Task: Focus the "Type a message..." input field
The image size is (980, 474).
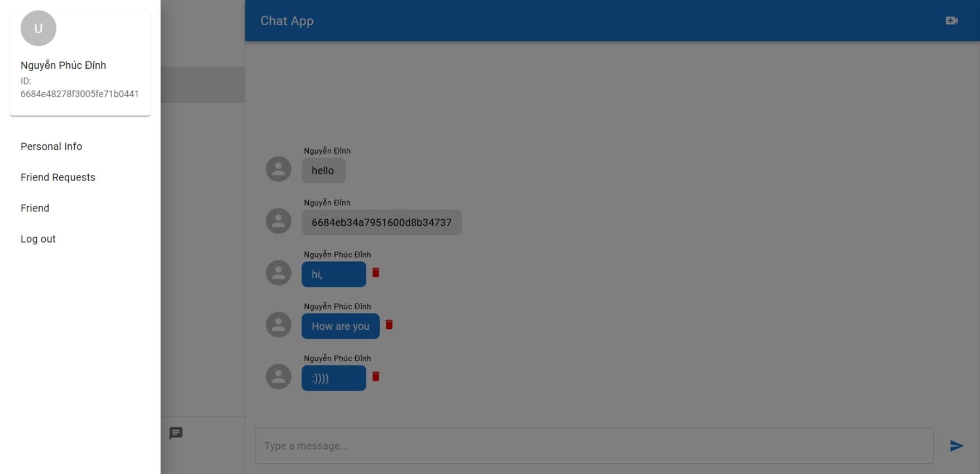Action: tap(594, 445)
